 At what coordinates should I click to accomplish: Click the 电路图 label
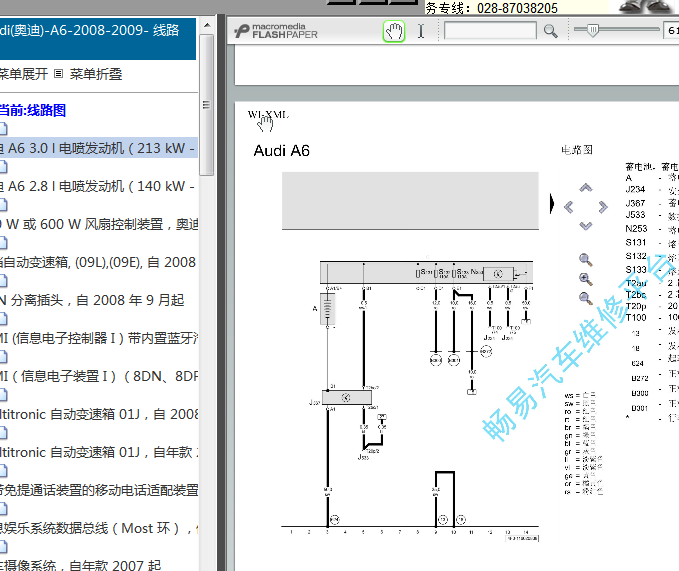coord(577,150)
